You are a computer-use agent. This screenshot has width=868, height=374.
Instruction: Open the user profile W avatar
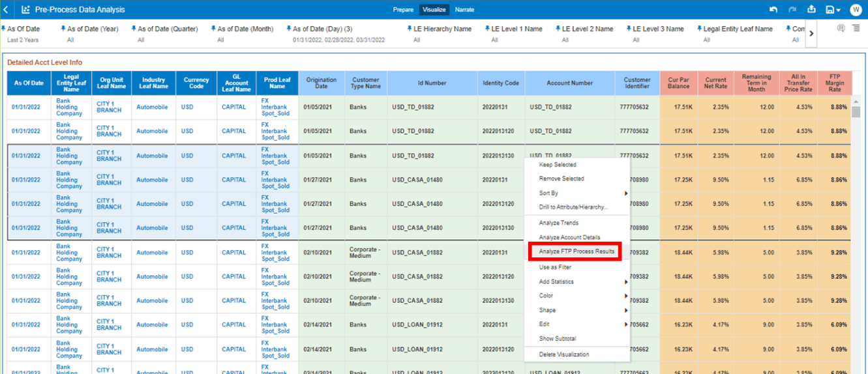856,10
